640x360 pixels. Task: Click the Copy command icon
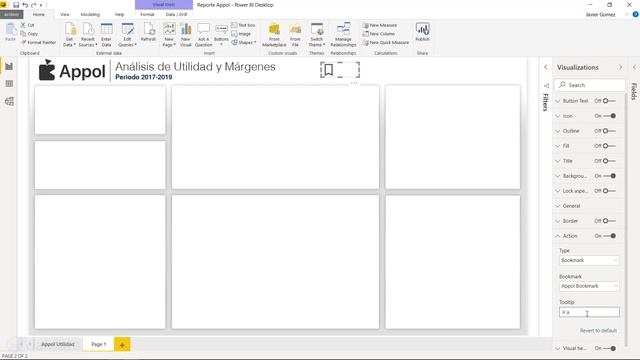[23, 33]
